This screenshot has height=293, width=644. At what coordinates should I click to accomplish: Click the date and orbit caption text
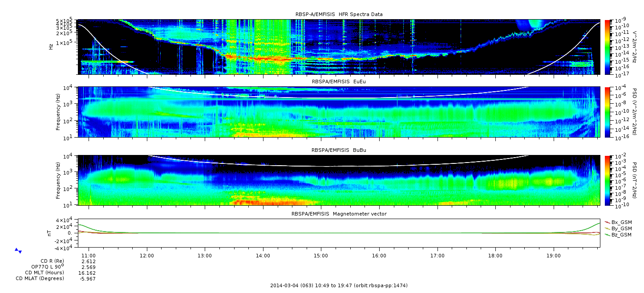coord(339,285)
